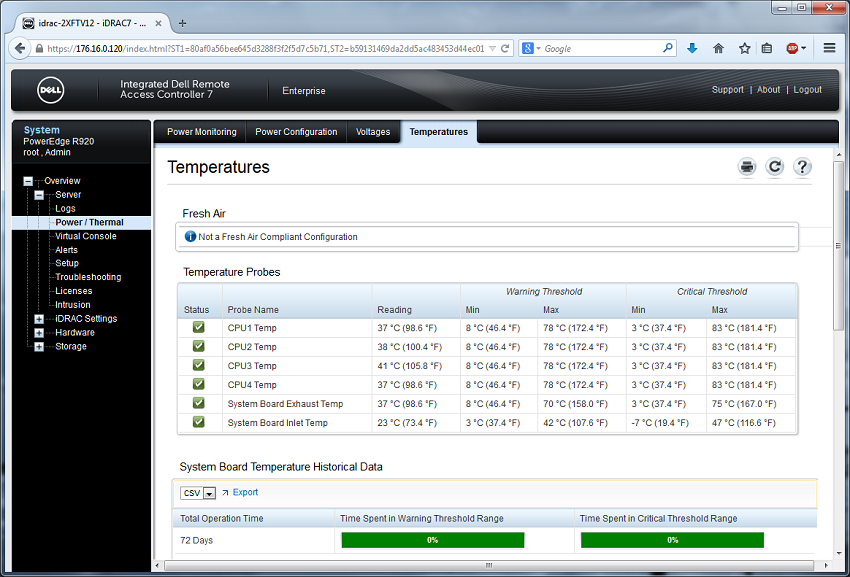Click the padlock icon in the address bar
The image size is (850, 577).
[39, 48]
